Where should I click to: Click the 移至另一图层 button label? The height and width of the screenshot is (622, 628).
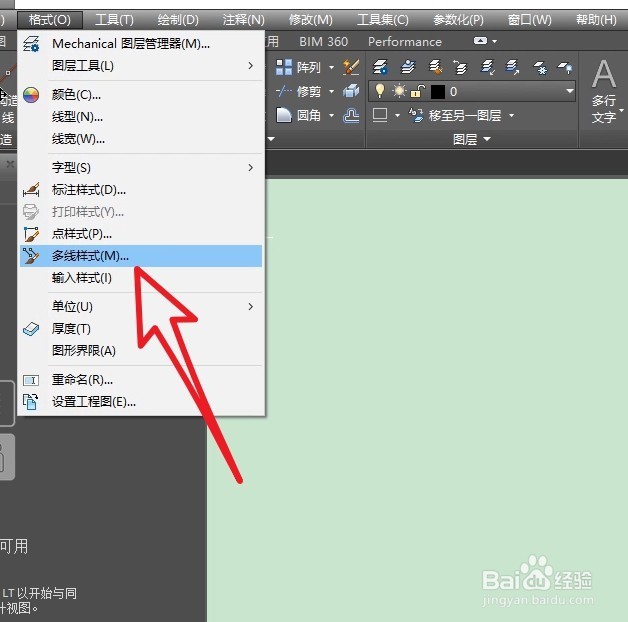[465, 116]
